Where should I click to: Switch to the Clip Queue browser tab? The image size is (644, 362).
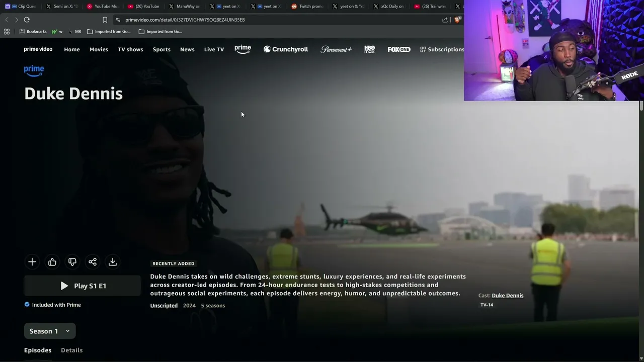(21, 6)
